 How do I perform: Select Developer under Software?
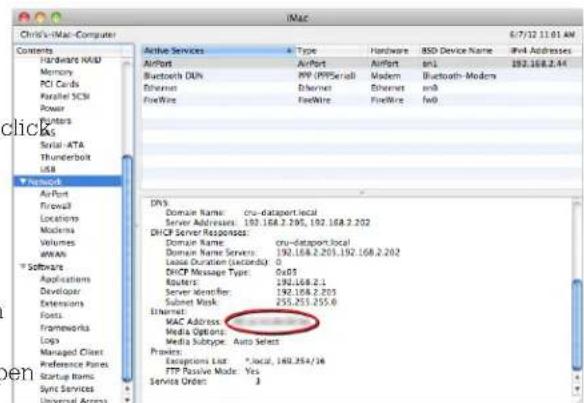tap(60, 291)
